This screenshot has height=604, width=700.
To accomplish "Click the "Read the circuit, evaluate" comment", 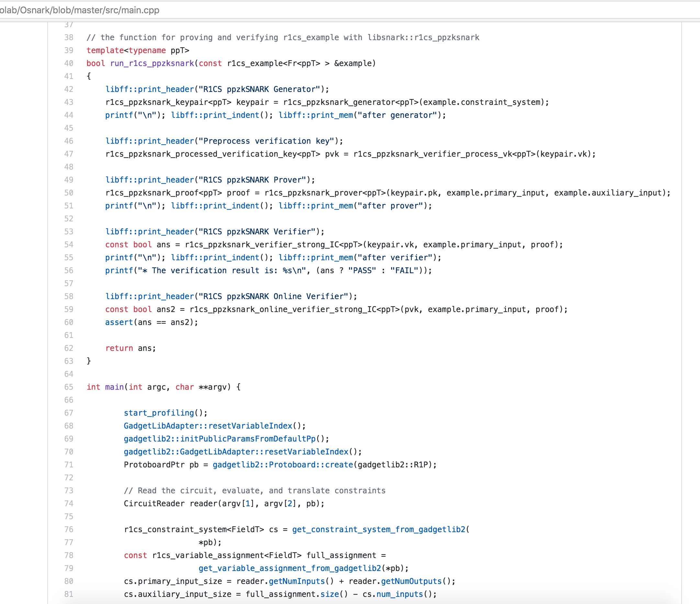I will (x=255, y=491).
